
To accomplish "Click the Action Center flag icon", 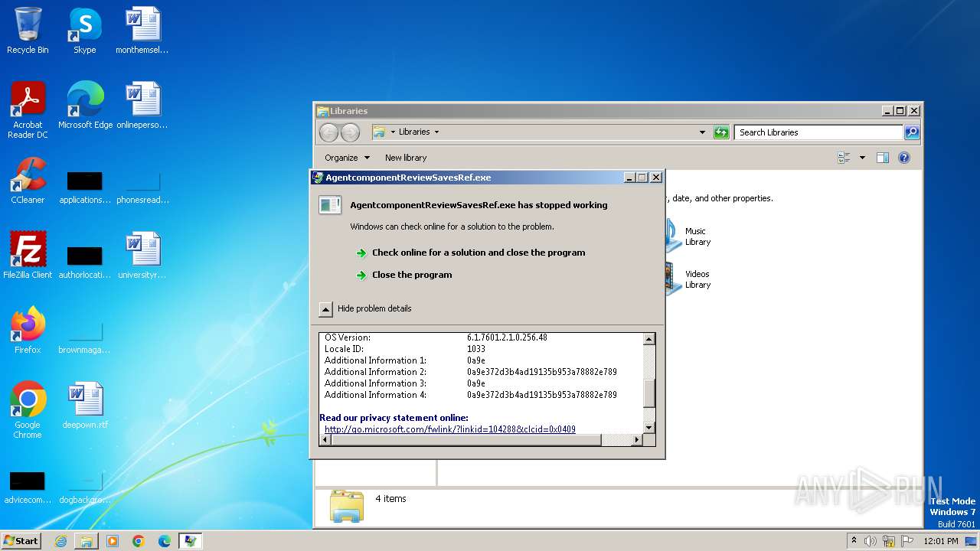I will point(907,541).
